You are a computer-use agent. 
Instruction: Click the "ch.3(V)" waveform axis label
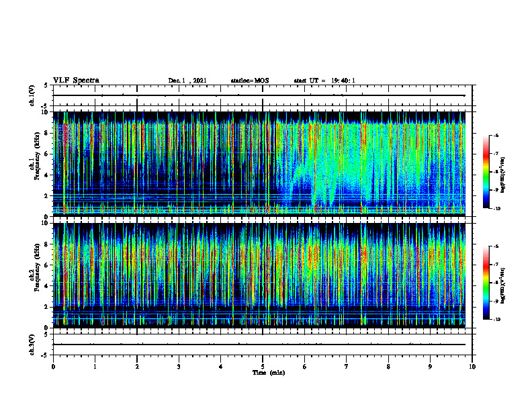(x=32, y=345)
